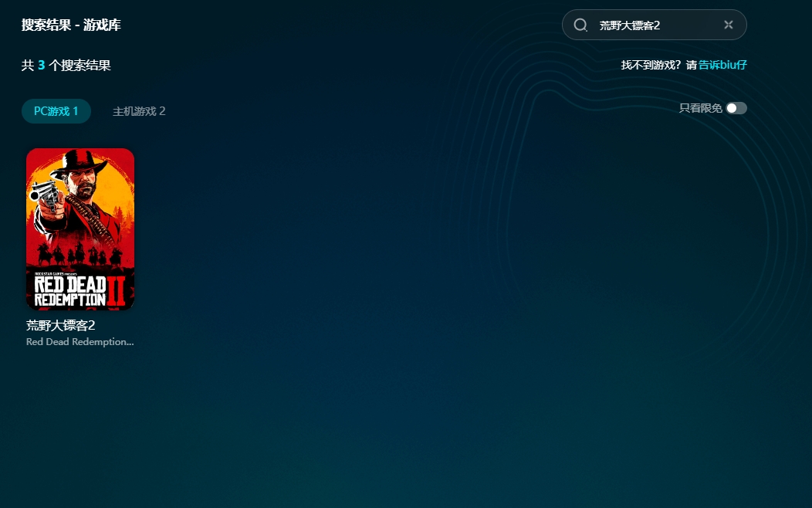Viewport: 812px width, 508px height.
Task: Open the 告诉biu仔 link
Action: pyautogui.click(x=722, y=66)
